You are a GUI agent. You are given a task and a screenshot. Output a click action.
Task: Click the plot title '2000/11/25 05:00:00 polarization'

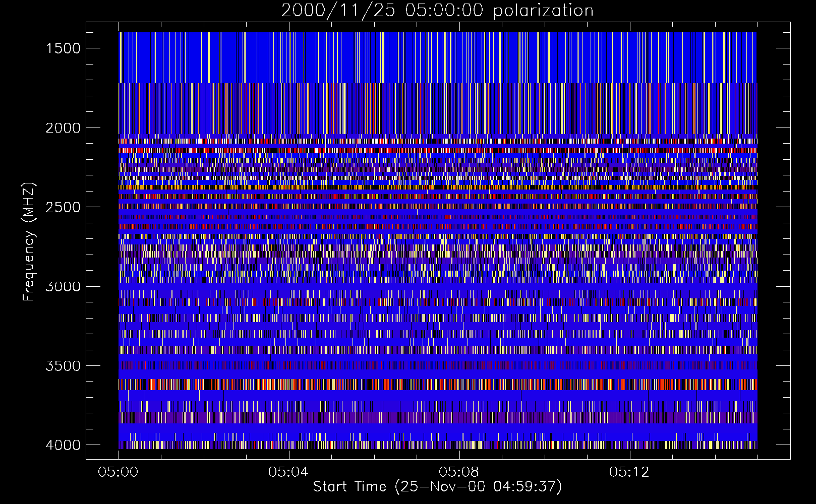click(x=437, y=11)
